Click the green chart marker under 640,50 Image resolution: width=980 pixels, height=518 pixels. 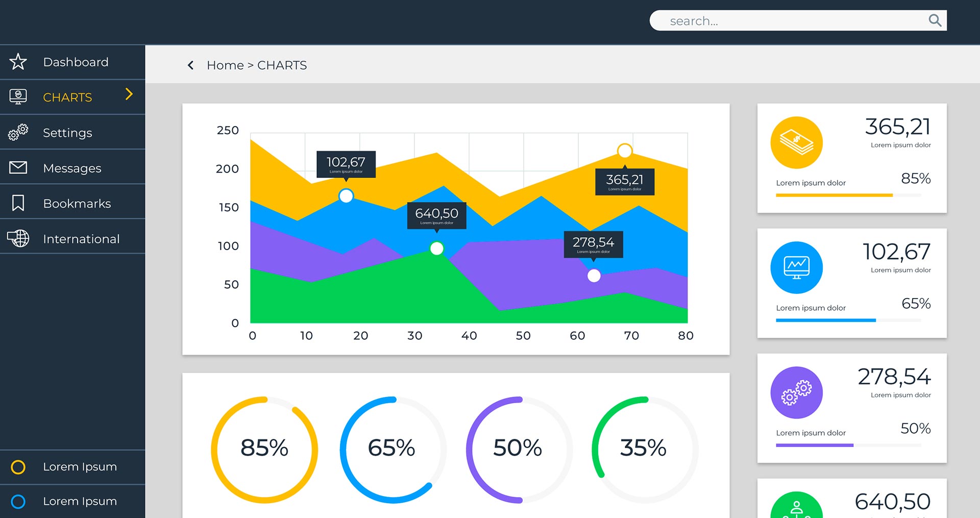[437, 249]
